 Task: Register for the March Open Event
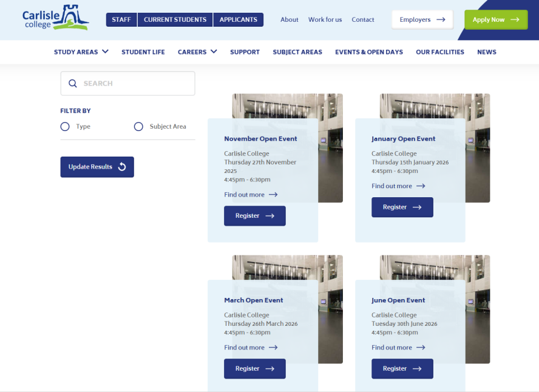pos(254,369)
